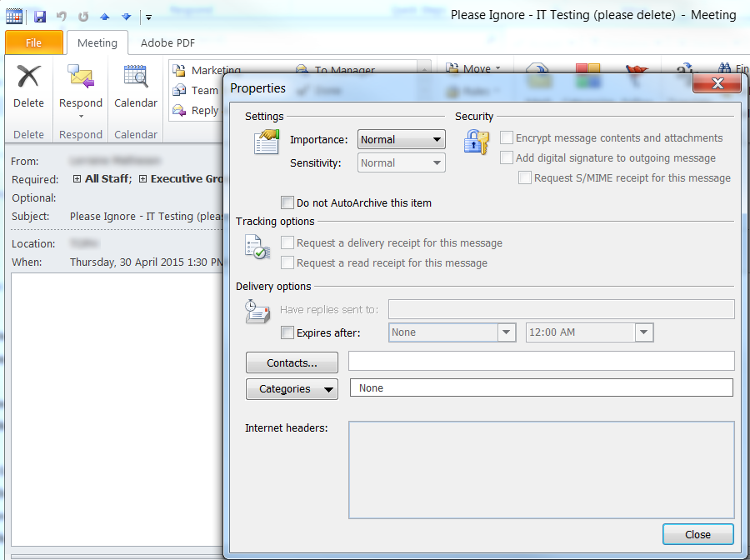
Task: Select the Marketing quick step
Action: 206,70
